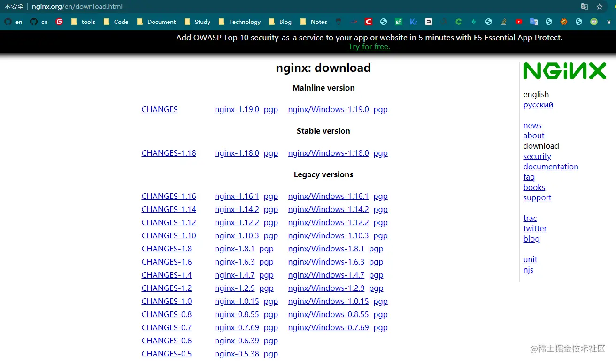This screenshot has height=364, width=616.
Task: Download "nginx/Windows-1.16.1" legacy build
Action: 329,196
